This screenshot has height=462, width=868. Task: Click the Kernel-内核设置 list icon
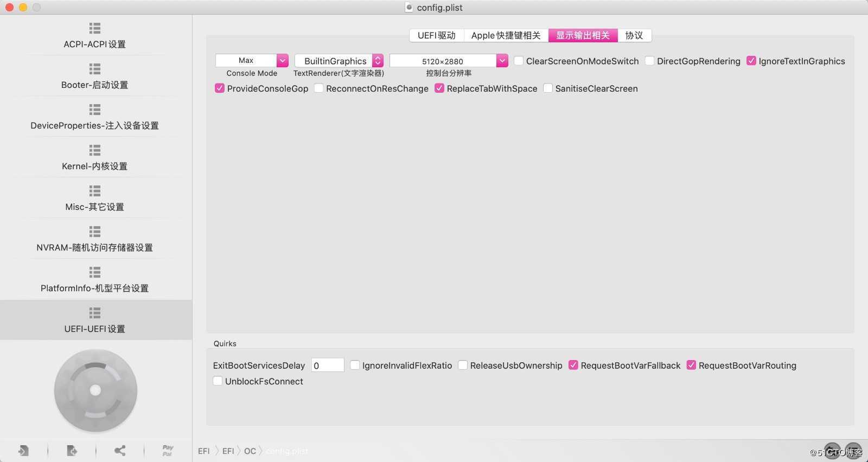tap(95, 150)
